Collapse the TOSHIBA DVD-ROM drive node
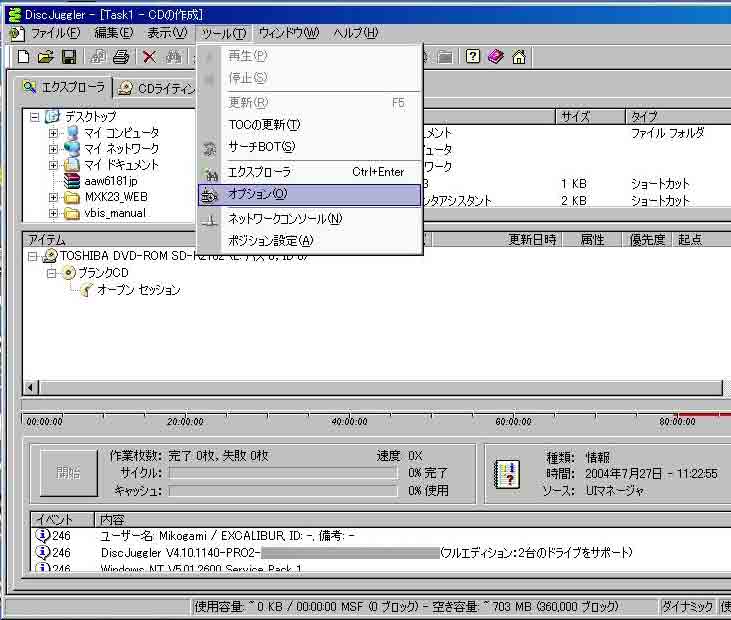Viewport: 731px width, 620px height. point(32,256)
